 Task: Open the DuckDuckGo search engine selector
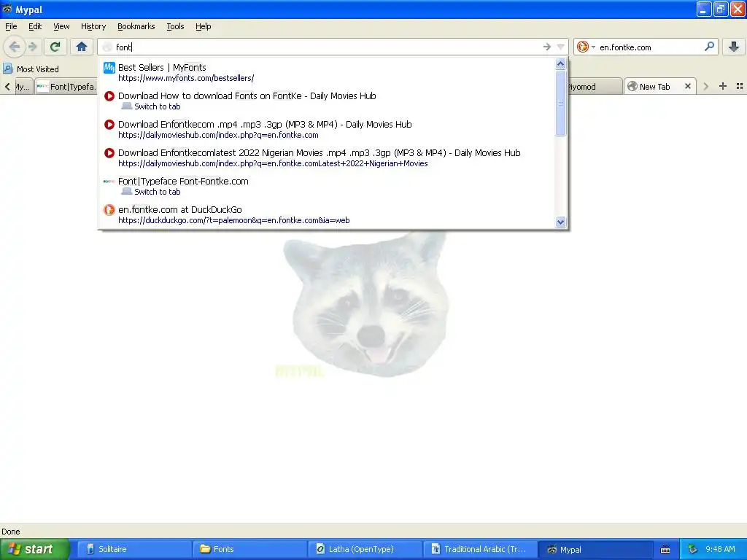pos(586,47)
